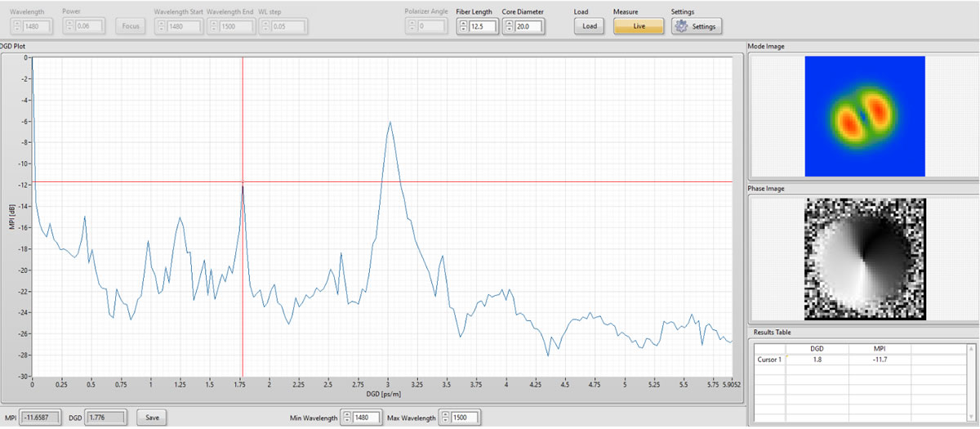Screen dimensions: 980x429
Task: Select the Power field showing 0.06
Action: (88, 26)
